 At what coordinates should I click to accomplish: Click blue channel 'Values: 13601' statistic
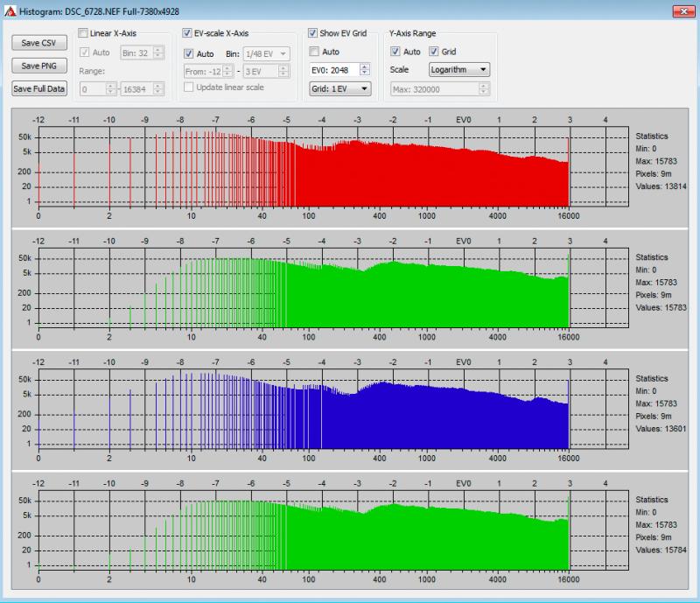coord(661,429)
